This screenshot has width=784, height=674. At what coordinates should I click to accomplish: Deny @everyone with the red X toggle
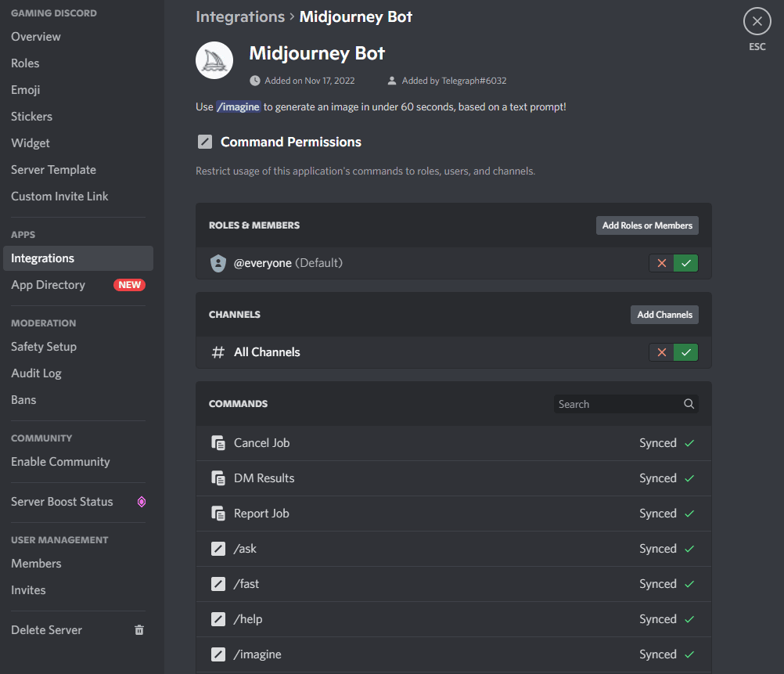tap(661, 263)
